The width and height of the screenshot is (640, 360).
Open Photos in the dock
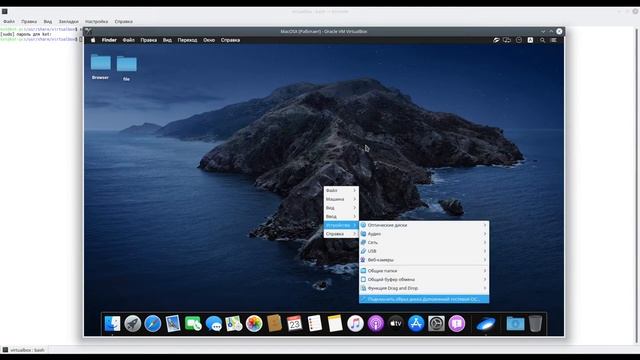[254, 324]
